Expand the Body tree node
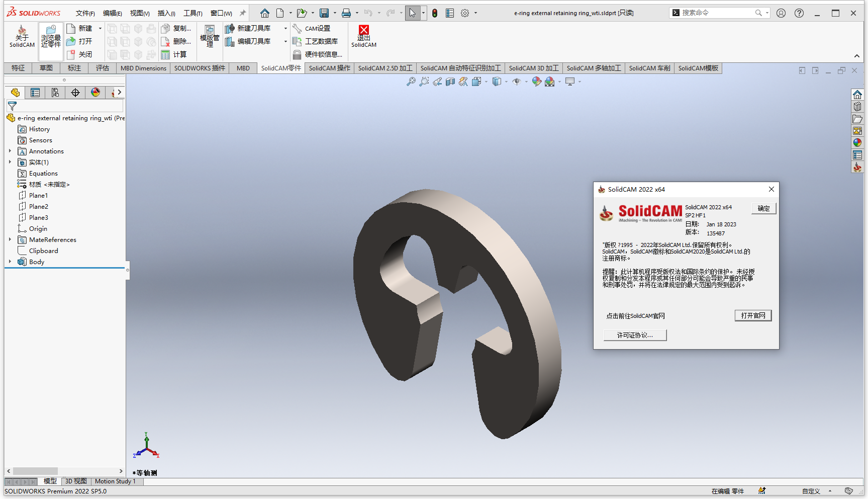 10,262
